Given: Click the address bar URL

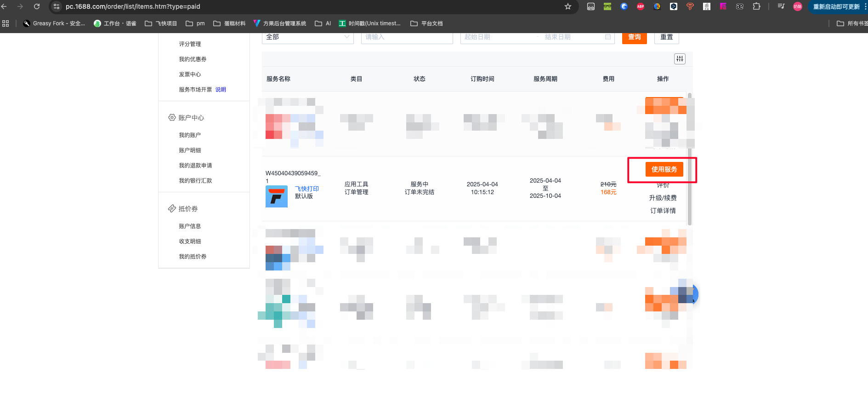Looking at the screenshot, I should (x=133, y=6).
